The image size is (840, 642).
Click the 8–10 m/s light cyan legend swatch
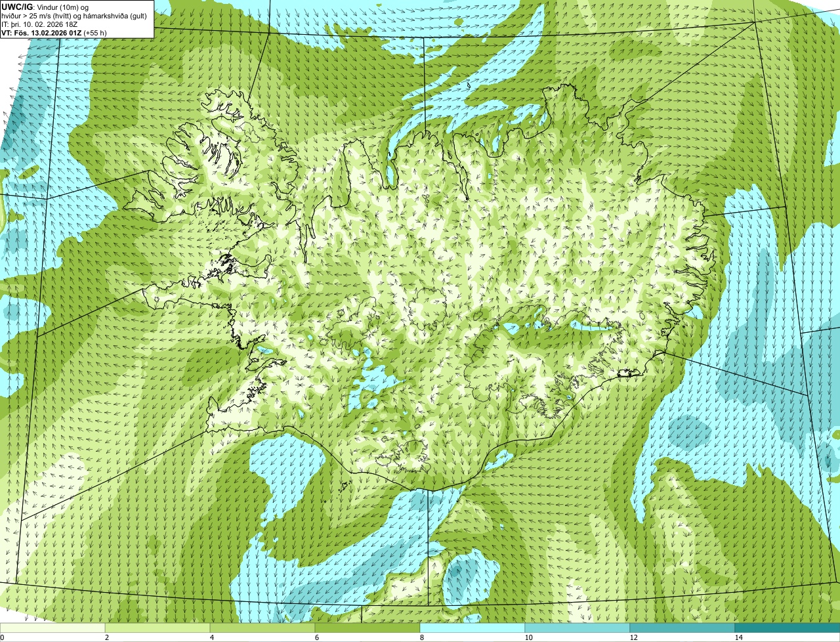(472, 628)
